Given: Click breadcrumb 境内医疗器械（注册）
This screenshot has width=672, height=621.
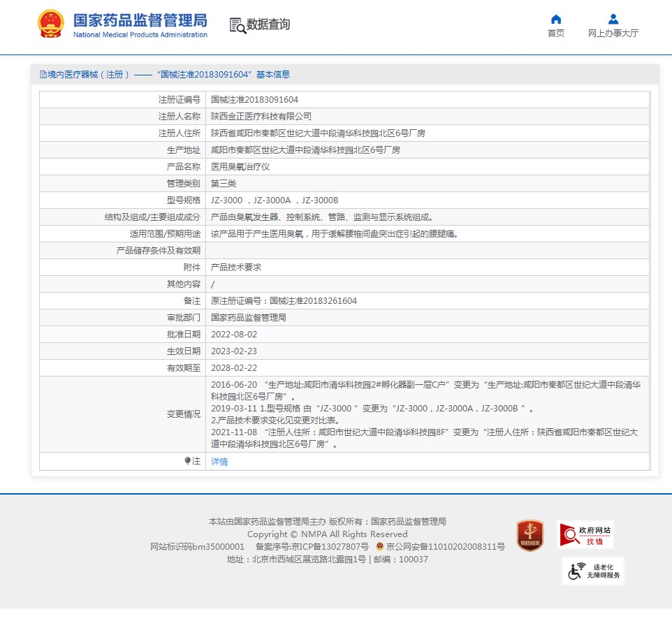Looking at the screenshot, I should pos(88,75).
